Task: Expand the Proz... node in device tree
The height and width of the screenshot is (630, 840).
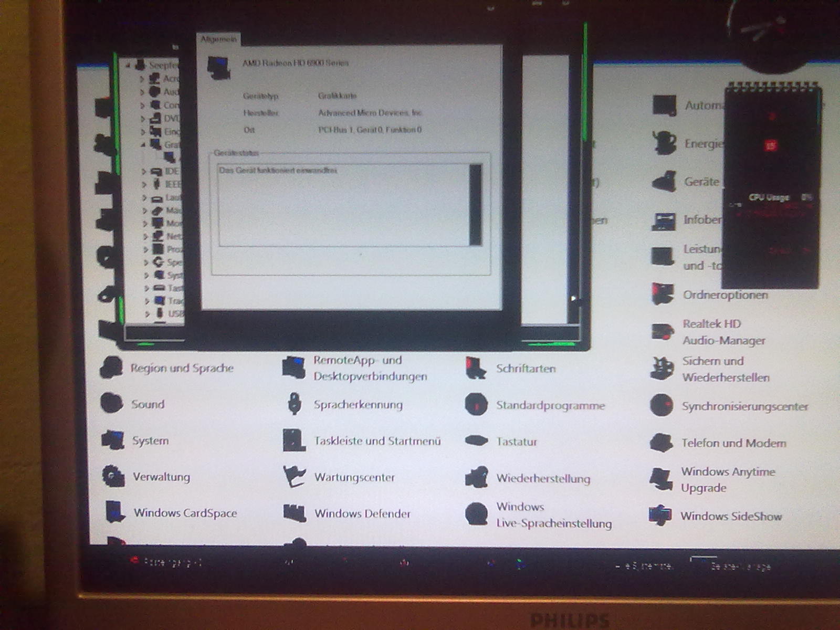Action: coord(145,249)
